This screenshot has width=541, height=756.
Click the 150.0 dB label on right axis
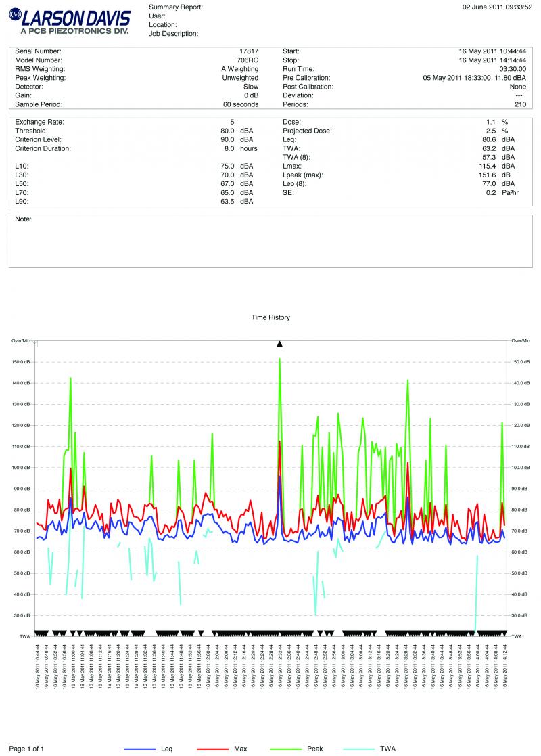pyautogui.click(x=521, y=362)
